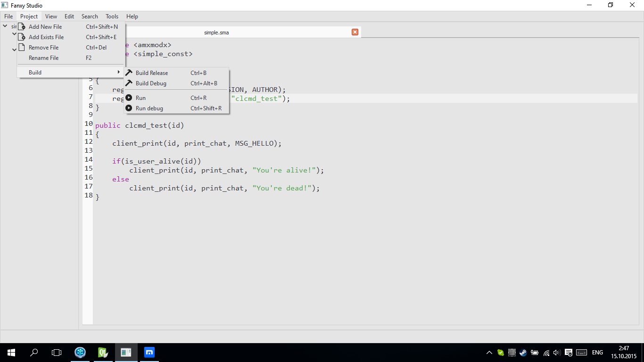Viewport: 644px width, 362px height.
Task: Open the File menu
Action: (8, 16)
